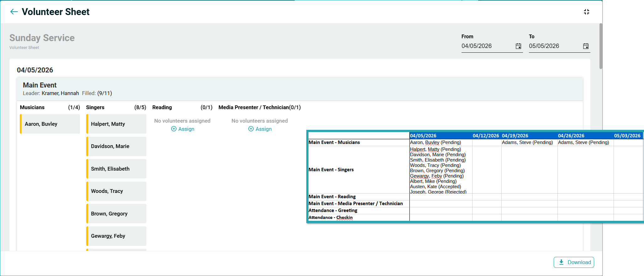The height and width of the screenshot is (276, 644).
Task: Select the Aaron, Buvley musician card
Action: tap(50, 124)
